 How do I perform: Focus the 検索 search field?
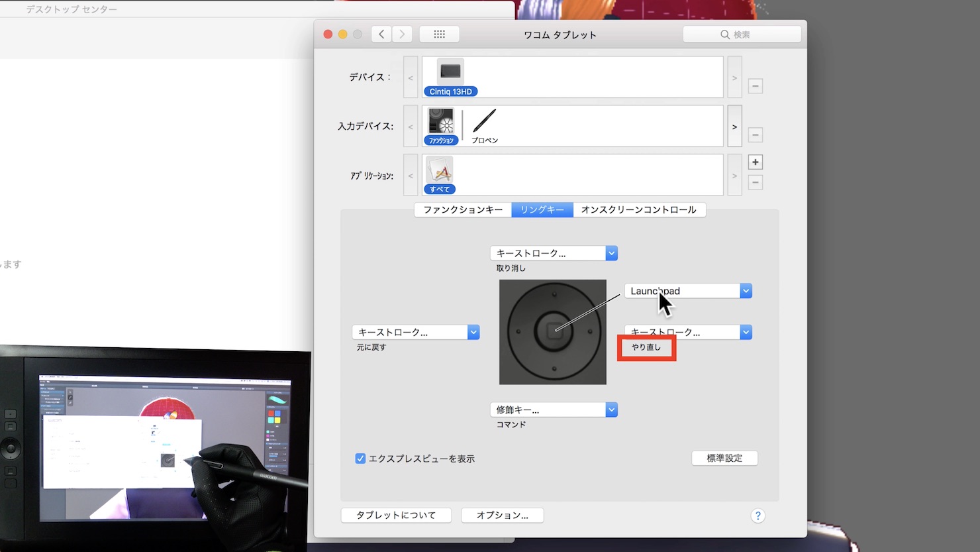click(742, 34)
